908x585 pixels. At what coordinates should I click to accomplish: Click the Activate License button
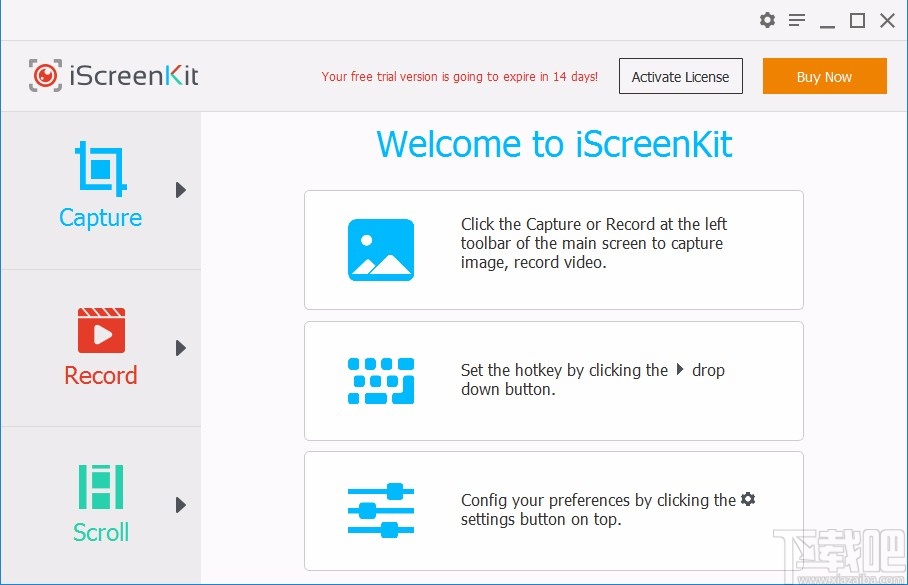point(680,76)
